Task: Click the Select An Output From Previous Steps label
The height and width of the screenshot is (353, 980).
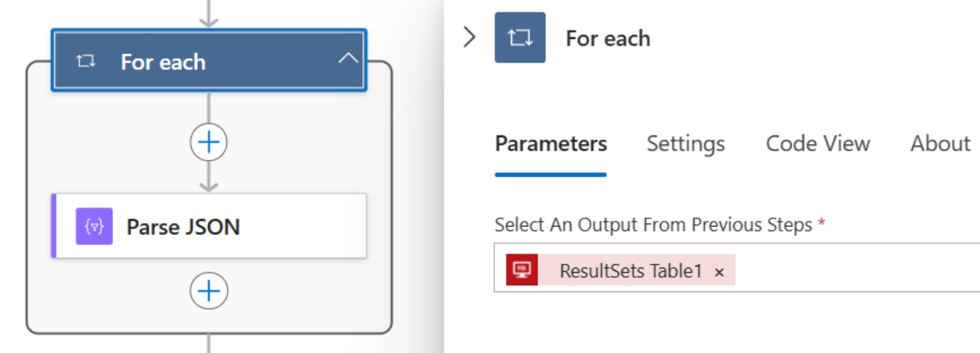Action: [653, 224]
